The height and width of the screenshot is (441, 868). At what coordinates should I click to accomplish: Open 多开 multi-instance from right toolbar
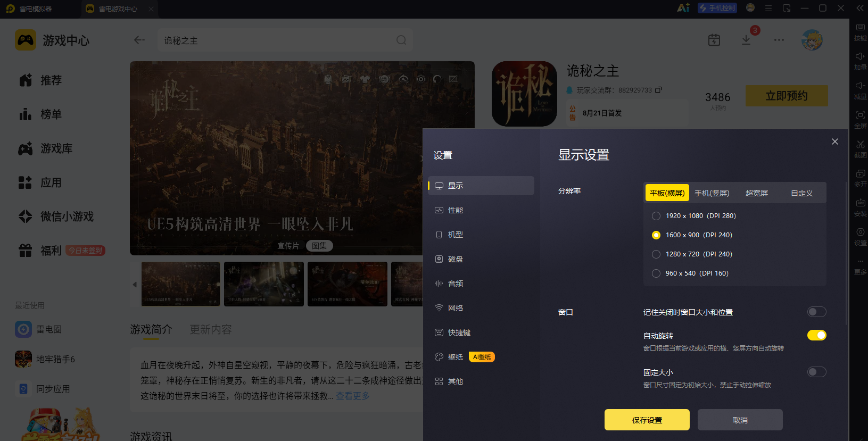tap(860, 178)
